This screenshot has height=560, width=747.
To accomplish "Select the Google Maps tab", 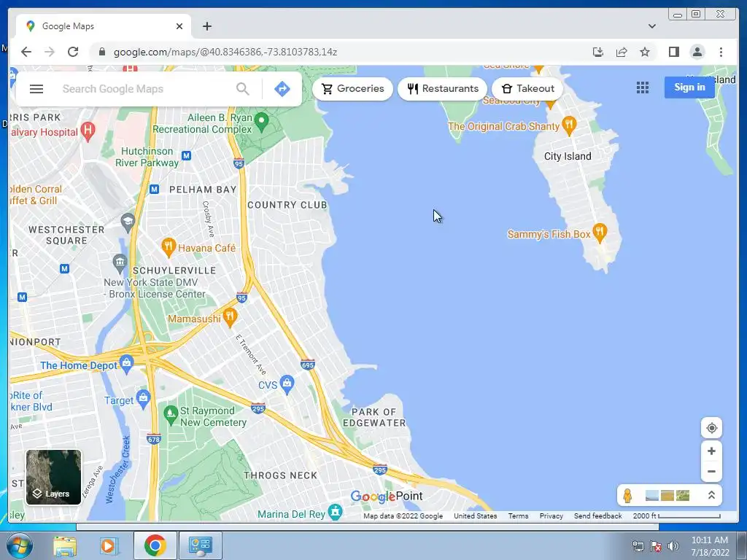I will point(104,26).
